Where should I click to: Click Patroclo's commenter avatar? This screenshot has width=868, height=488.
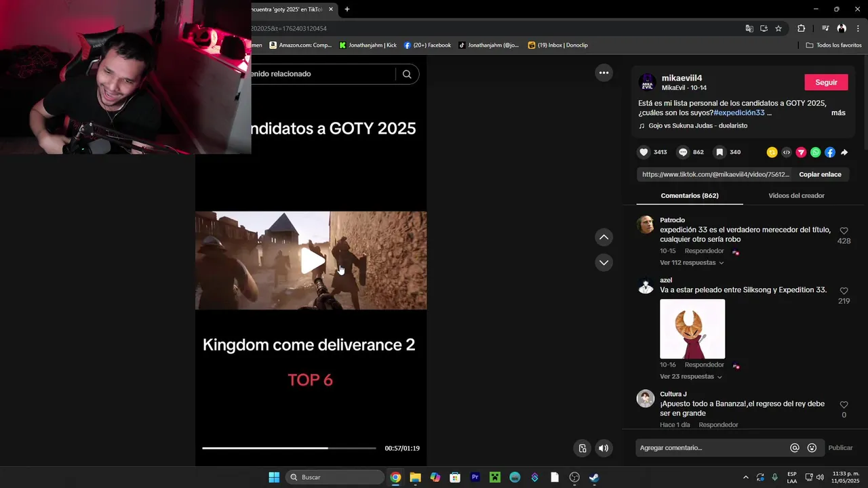[646, 224]
